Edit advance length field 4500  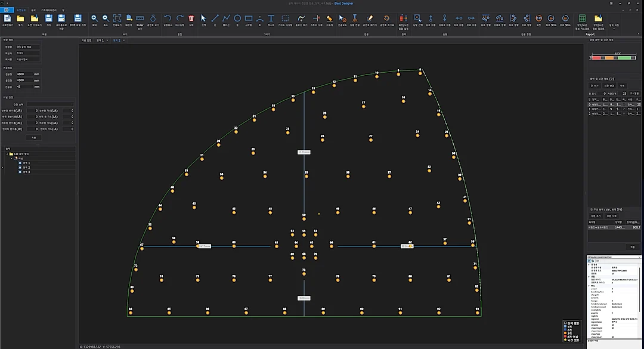[x=24, y=81]
